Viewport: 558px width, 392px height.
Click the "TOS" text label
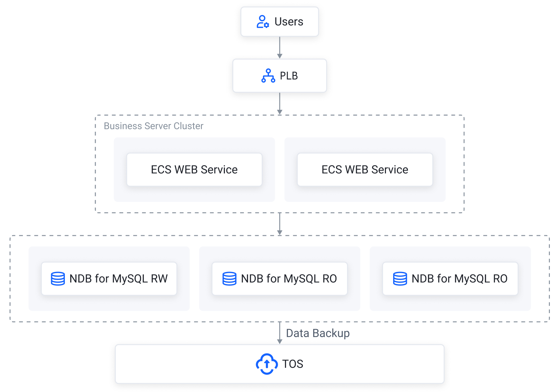point(292,364)
